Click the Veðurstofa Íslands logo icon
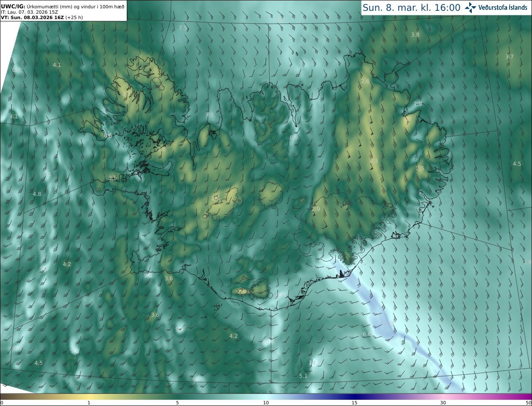The height and width of the screenshot is (406, 532). coord(470,7)
